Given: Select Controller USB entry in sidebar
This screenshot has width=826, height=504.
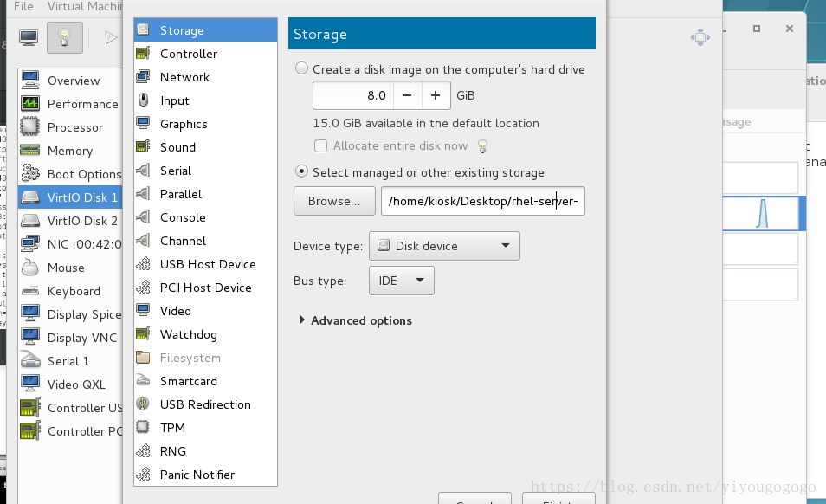Looking at the screenshot, I should pyautogui.click(x=70, y=408).
